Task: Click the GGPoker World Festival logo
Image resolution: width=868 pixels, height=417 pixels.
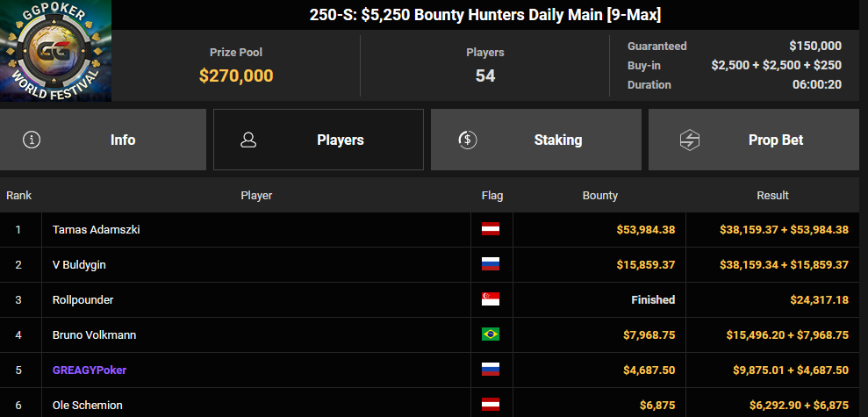Action: click(55, 51)
